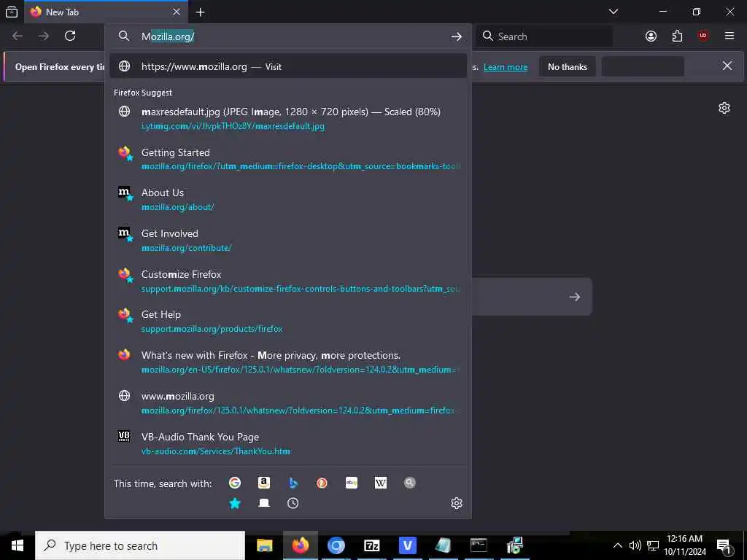Reload the current page
The image size is (747, 560).
70,36
